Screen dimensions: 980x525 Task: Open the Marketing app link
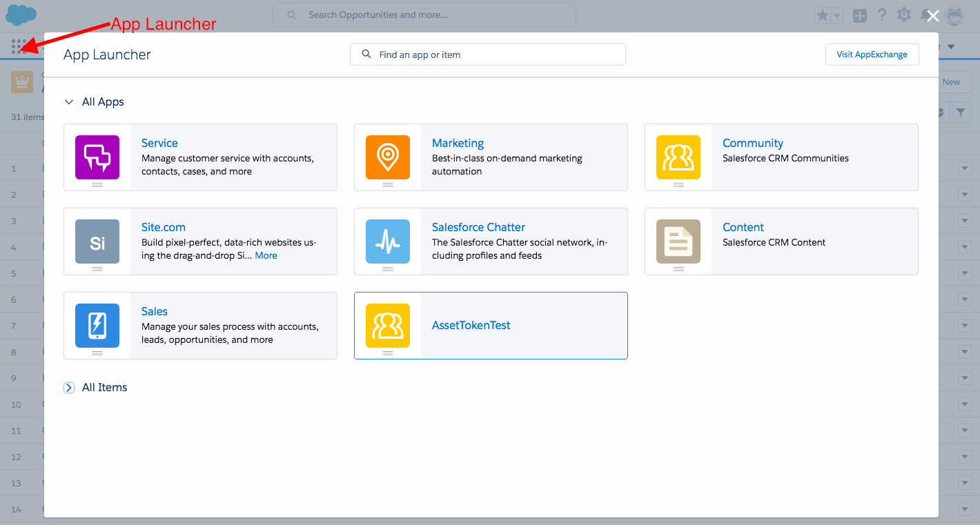(x=458, y=143)
